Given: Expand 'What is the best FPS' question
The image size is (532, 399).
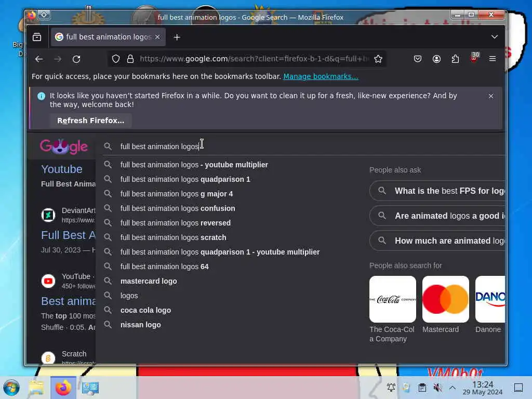Looking at the screenshot, I should (x=437, y=191).
